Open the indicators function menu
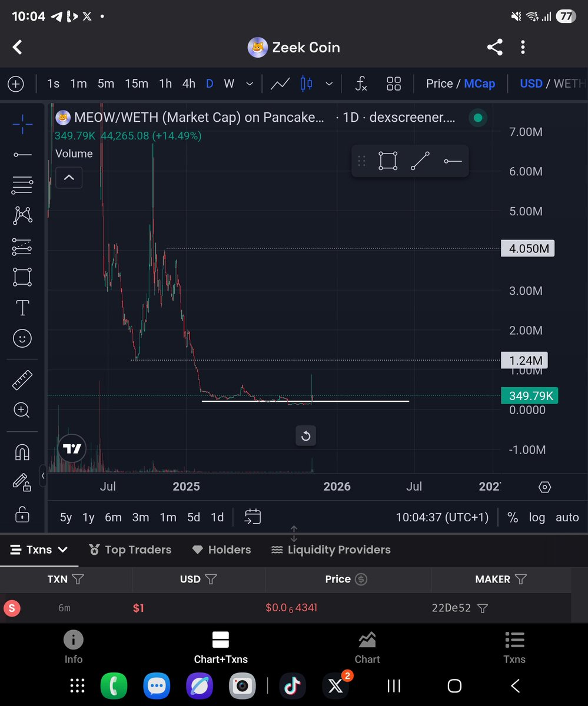Image resolution: width=588 pixels, height=706 pixels. tap(361, 84)
